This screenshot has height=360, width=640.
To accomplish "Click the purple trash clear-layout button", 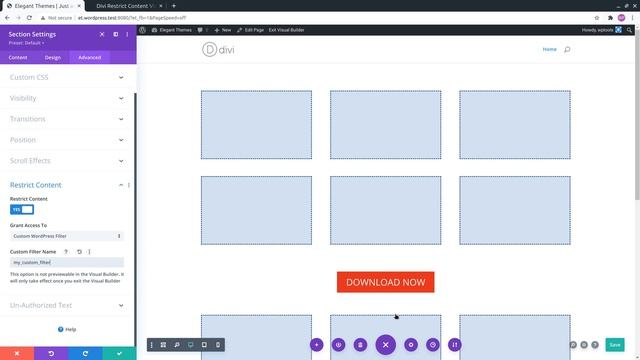I will (x=360, y=345).
